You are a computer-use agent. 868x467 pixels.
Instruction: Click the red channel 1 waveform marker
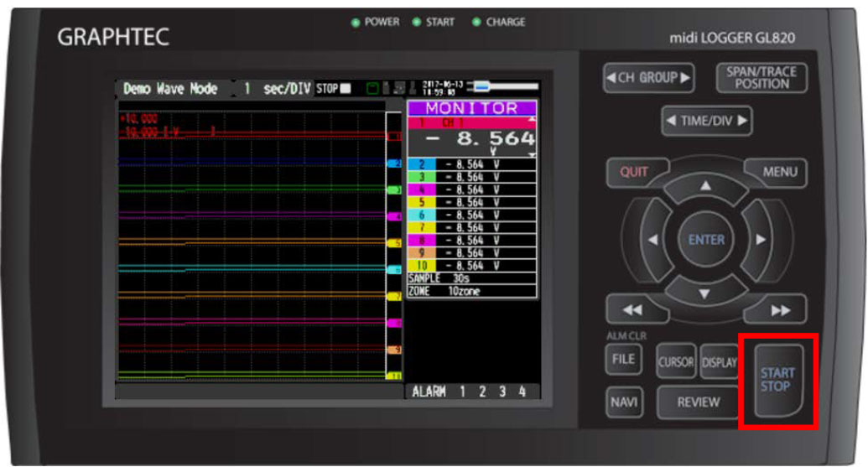tap(395, 136)
